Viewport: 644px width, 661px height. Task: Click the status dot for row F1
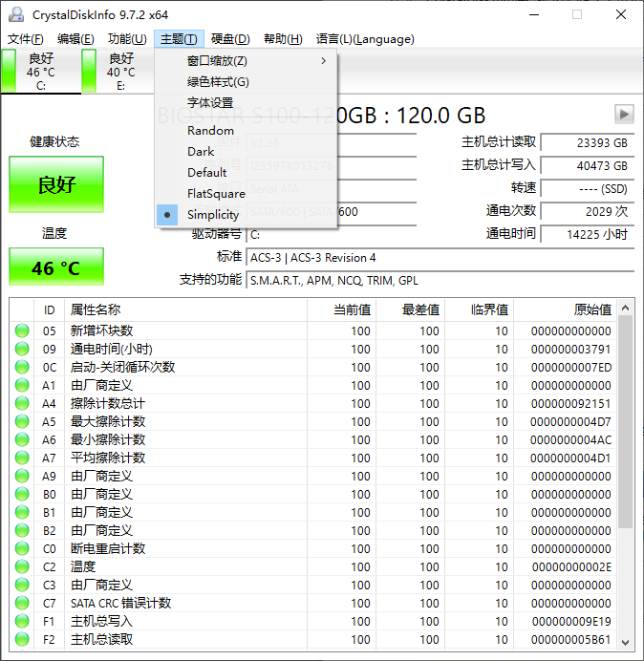pyautogui.click(x=22, y=621)
